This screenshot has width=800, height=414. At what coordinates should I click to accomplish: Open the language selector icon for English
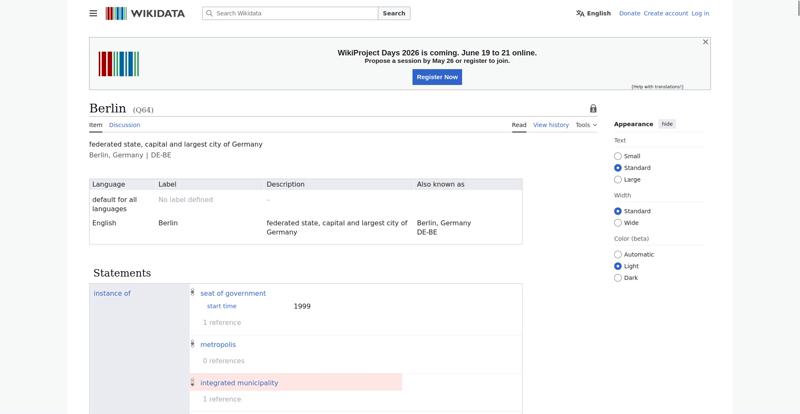[x=580, y=13]
